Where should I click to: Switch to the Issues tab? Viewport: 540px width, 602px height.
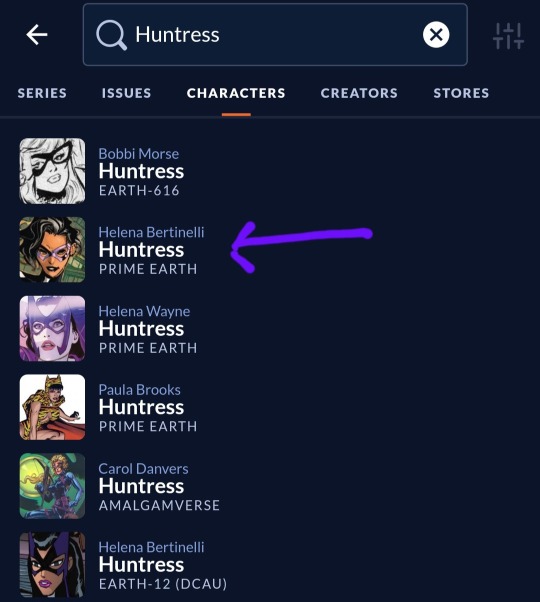pos(126,93)
